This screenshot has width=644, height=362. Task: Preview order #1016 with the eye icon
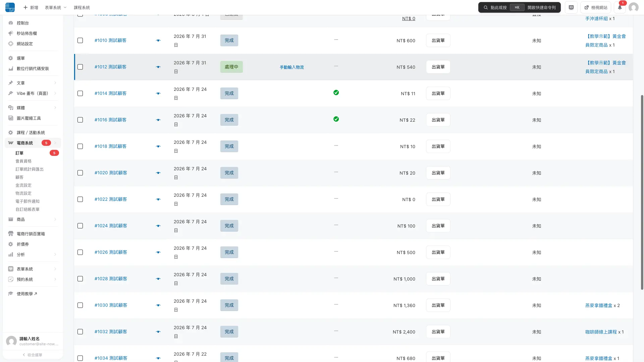(158, 120)
